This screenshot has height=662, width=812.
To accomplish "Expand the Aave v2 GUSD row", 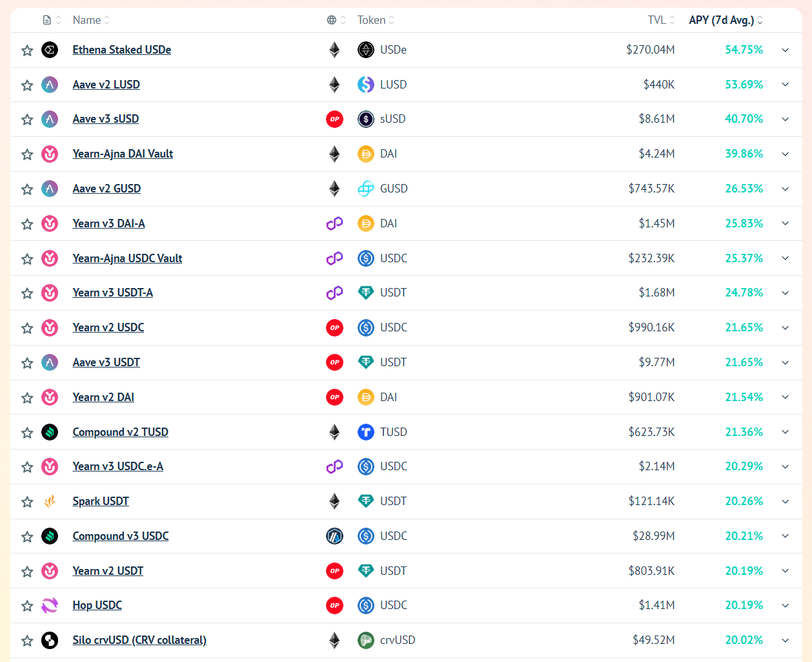I will tap(786, 189).
